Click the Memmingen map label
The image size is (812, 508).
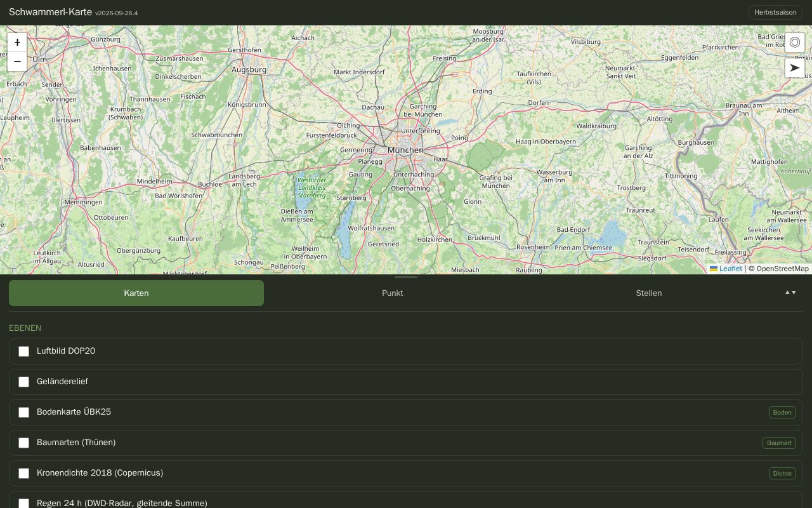tap(83, 202)
